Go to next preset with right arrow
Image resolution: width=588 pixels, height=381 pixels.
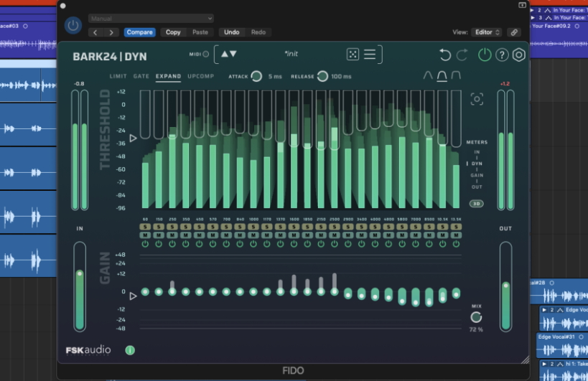pyautogui.click(x=111, y=32)
